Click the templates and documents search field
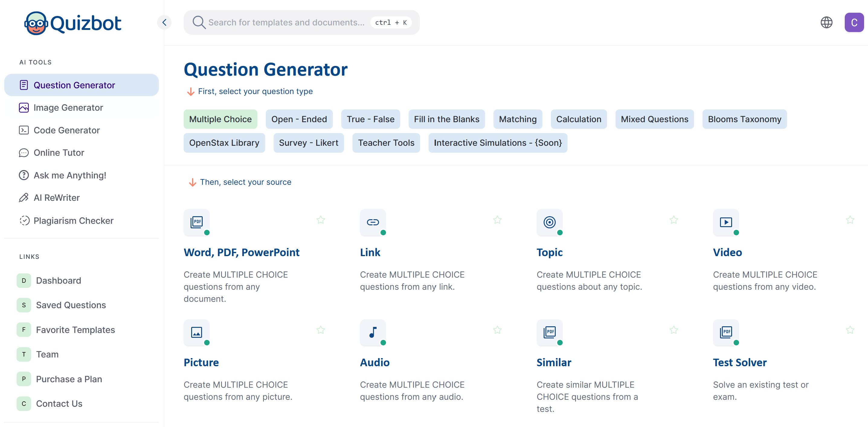Screen dimensions: 868x427 click(286, 23)
